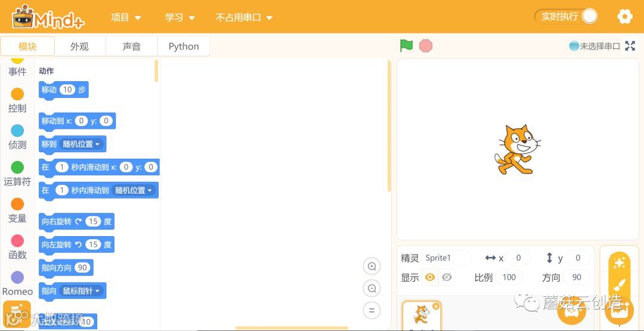Zoom in the workspace
644x331 pixels.
[372, 266]
